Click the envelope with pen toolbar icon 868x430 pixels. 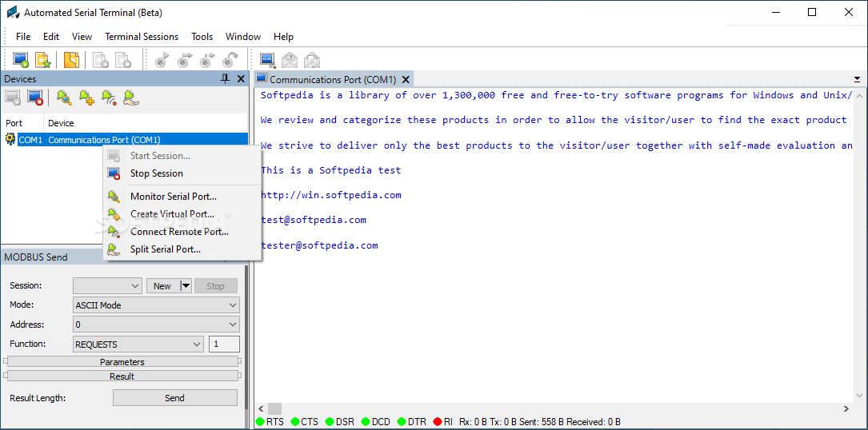click(x=312, y=59)
